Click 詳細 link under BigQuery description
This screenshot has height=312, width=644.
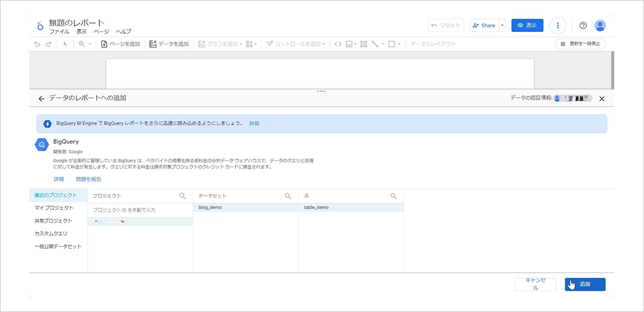coord(59,179)
